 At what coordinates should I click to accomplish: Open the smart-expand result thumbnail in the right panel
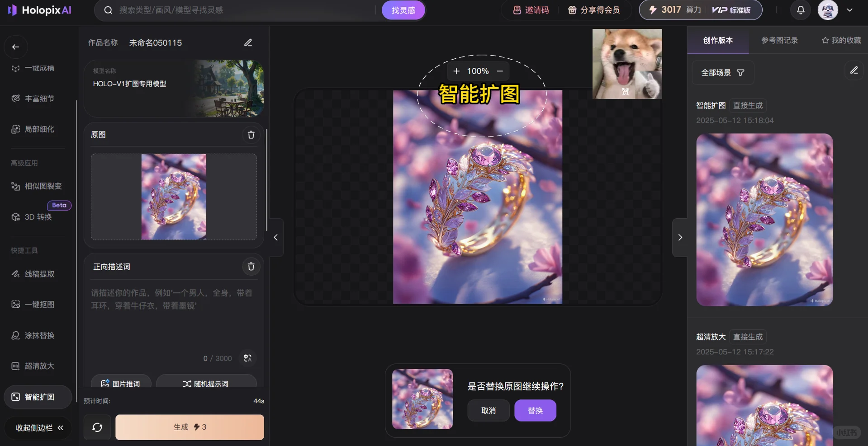click(764, 221)
